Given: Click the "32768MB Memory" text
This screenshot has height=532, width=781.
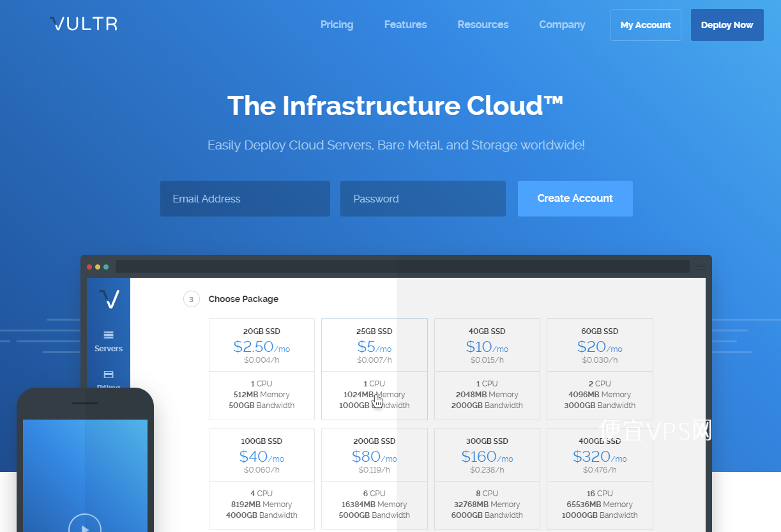Looking at the screenshot, I should [487, 505].
